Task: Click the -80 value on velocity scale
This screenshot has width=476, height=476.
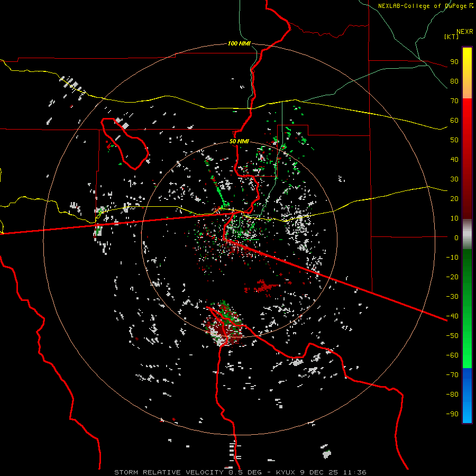Action: (x=452, y=395)
